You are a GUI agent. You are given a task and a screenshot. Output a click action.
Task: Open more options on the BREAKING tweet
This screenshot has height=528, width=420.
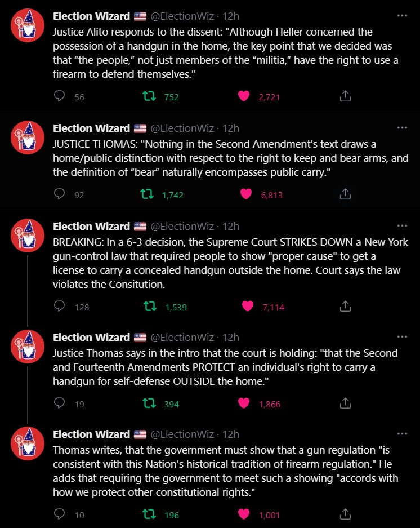402,227
